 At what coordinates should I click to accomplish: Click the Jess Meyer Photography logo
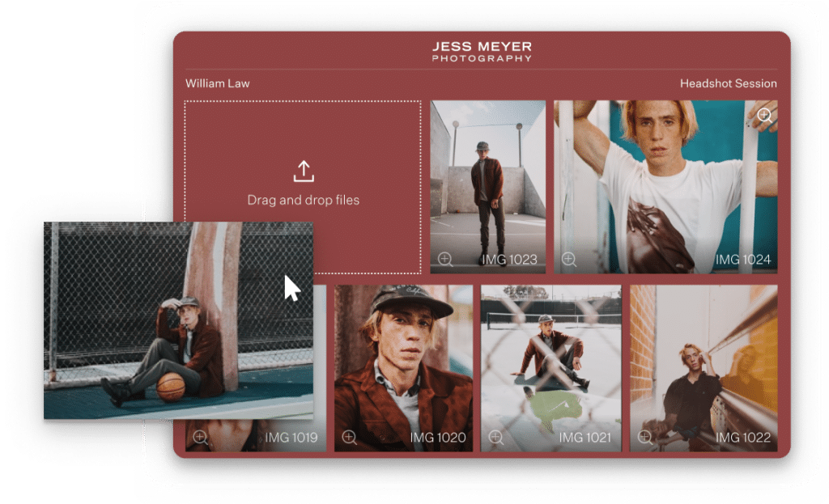click(x=482, y=52)
